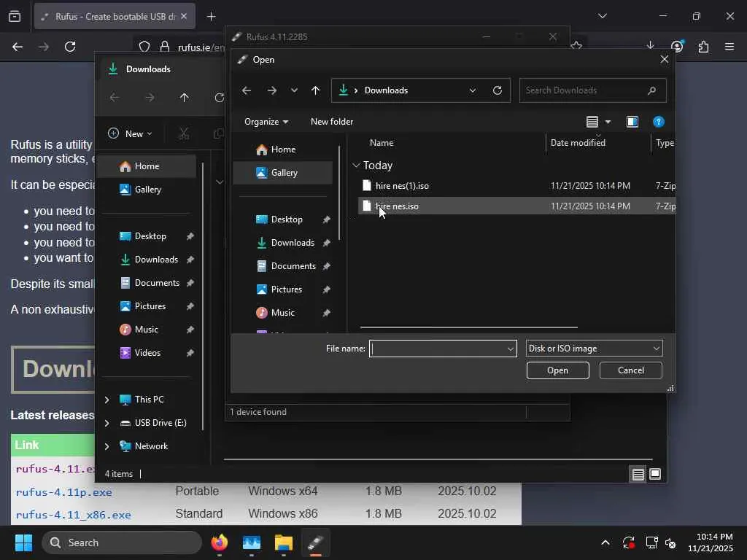Image resolution: width=747 pixels, height=560 pixels.
Task: Click the Open button
Action: [x=558, y=370]
